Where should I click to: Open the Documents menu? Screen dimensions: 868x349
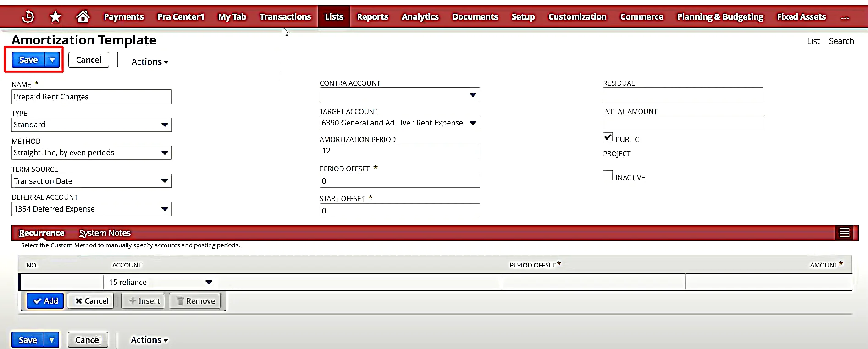coord(475,17)
